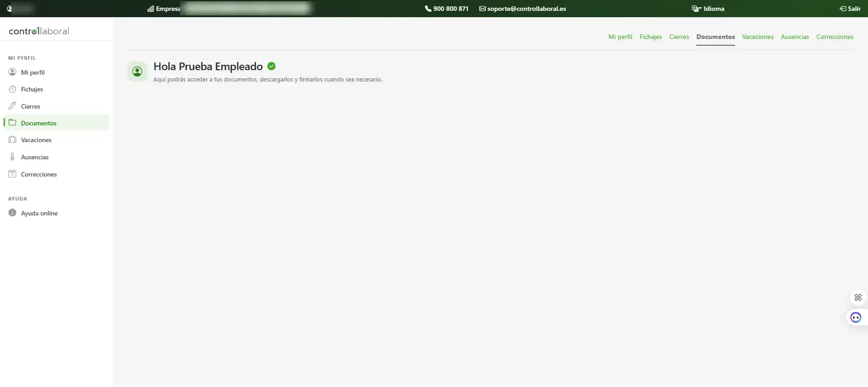The width and height of the screenshot is (868, 387).
Task: Click the Ayuda online info icon
Action: [x=12, y=213]
